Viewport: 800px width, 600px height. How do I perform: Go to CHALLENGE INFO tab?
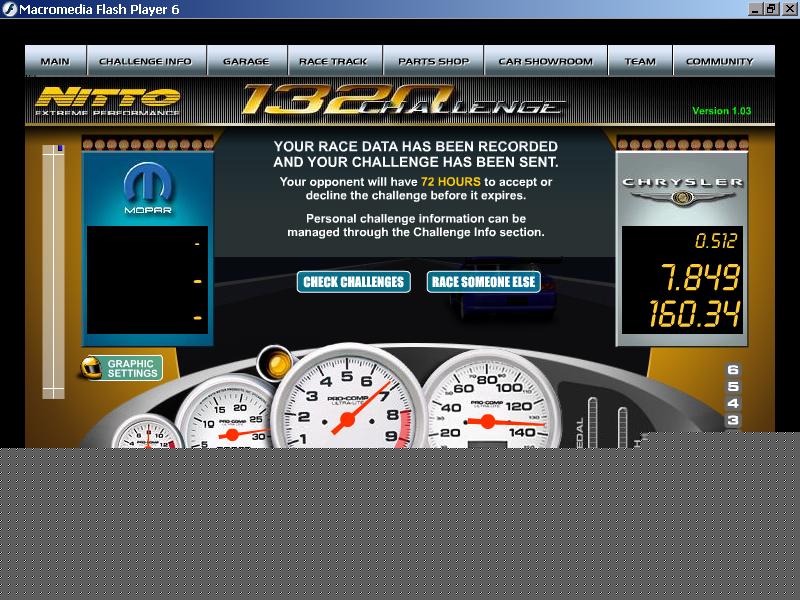(x=146, y=61)
